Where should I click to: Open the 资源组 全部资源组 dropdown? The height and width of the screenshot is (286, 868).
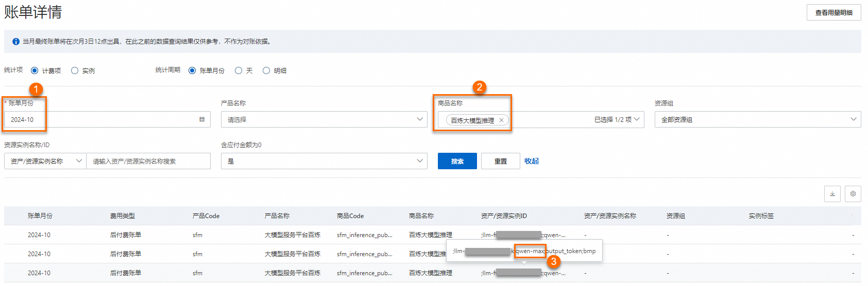(x=758, y=119)
